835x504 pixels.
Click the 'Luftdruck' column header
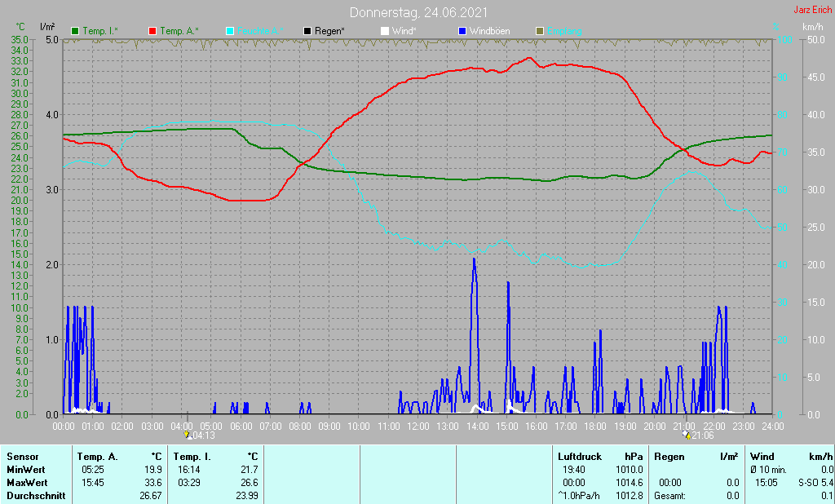(x=580, y=457)
